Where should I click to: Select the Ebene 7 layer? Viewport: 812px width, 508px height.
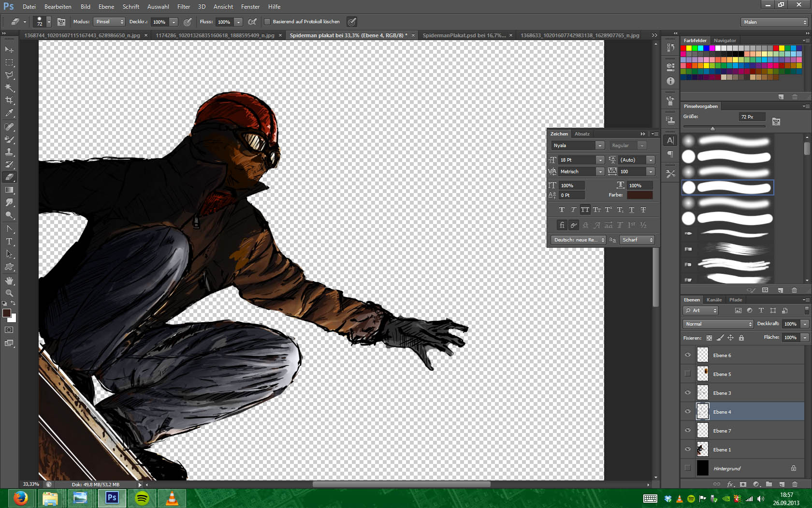(742, 431)
